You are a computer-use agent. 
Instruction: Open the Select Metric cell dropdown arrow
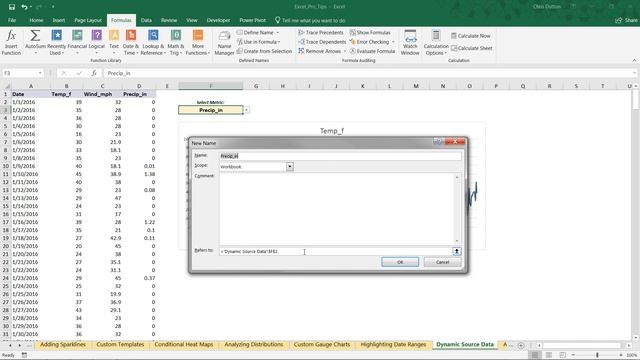click(x=246, y=110)
